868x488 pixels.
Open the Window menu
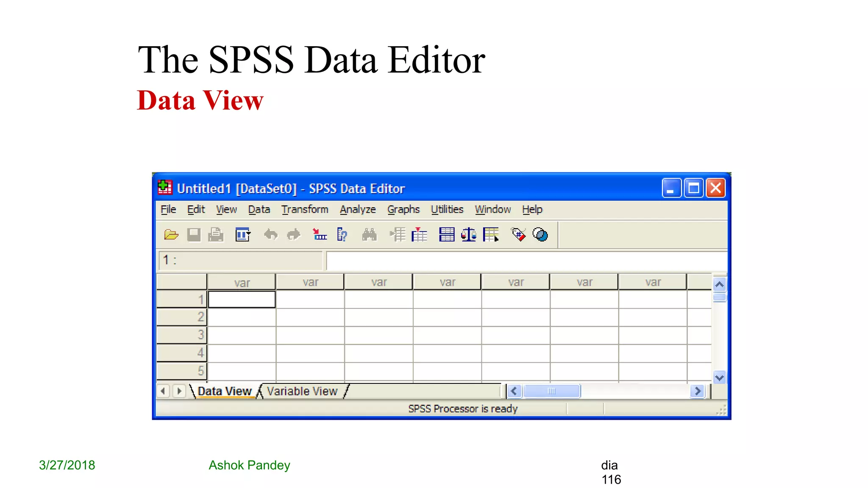click(493, 210)
